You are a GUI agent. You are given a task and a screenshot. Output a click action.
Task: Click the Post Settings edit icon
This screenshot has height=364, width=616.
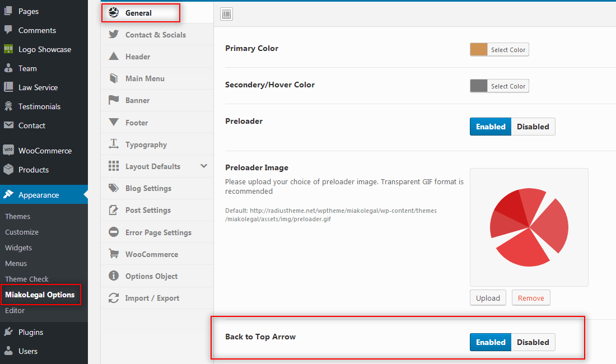114,210
